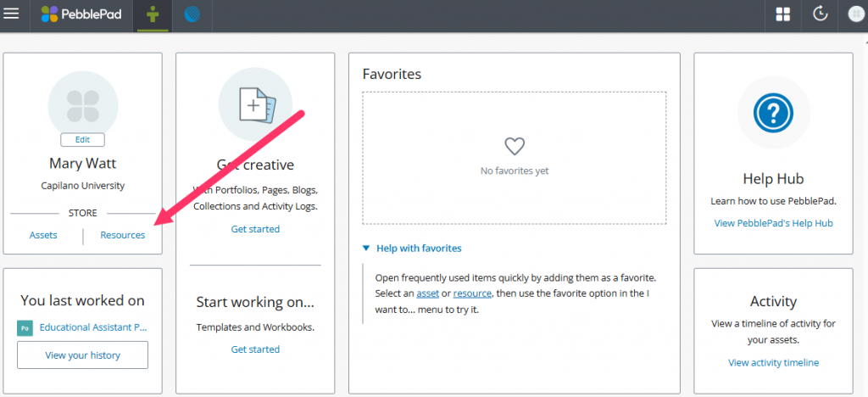Open the four-square apps grid icon
Screen dimensions: 868x397
point(782,14)
